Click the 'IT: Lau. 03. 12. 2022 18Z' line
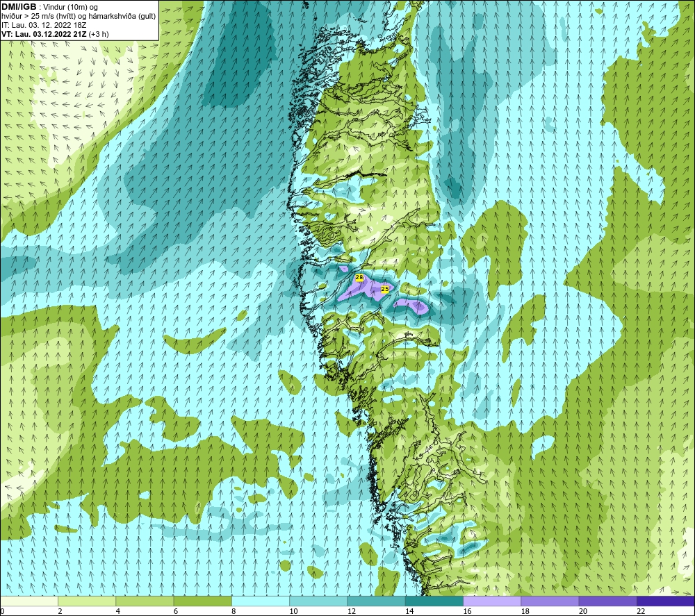The image size is (695, 616). [x=44, y=25]
